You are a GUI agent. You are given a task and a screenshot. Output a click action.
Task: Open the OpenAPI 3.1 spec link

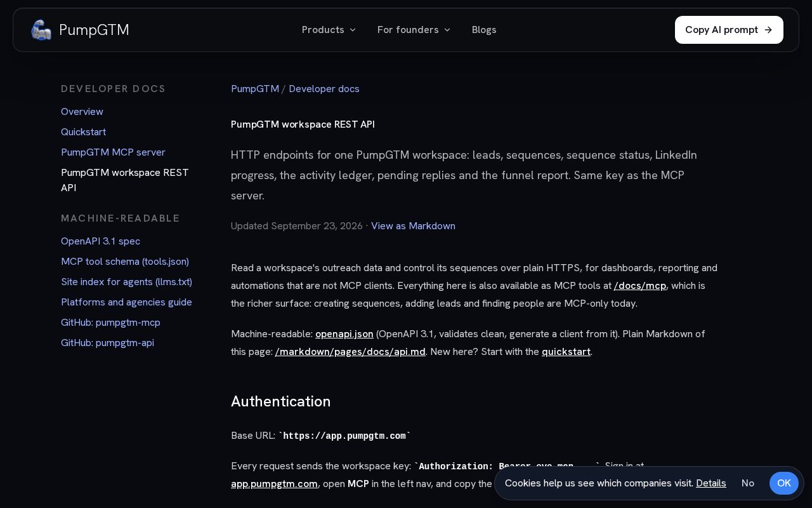(100, 241)
